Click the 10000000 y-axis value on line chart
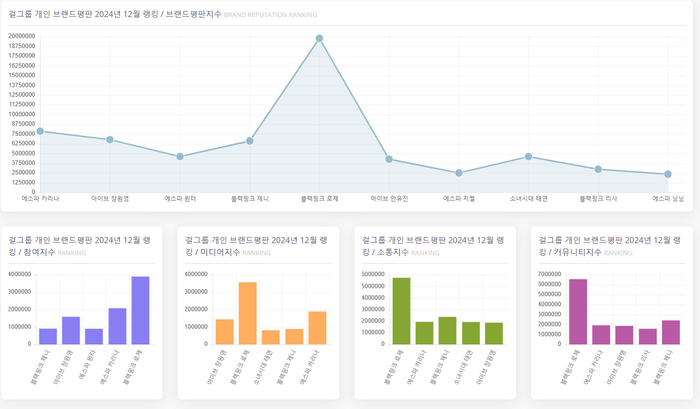Image resolution: width=700 pixels, height=409 pixels. point(21,114)
